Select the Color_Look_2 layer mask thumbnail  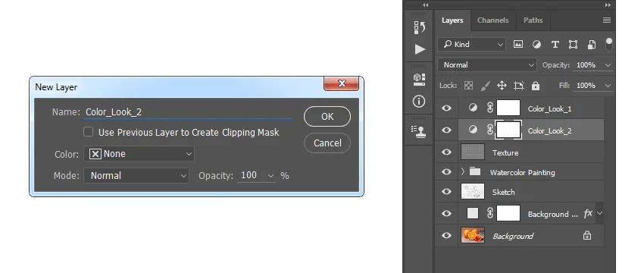(x=508, y=130)
